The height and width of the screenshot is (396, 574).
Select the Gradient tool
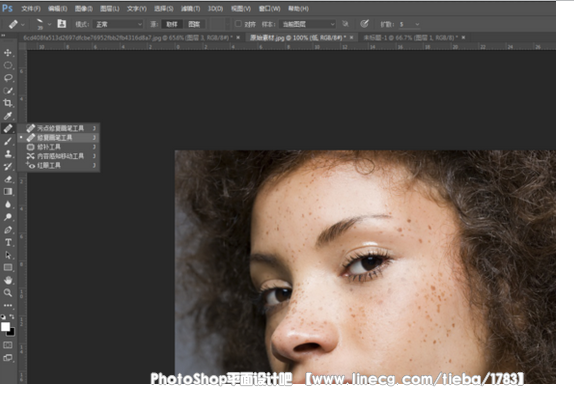[8, 191]
